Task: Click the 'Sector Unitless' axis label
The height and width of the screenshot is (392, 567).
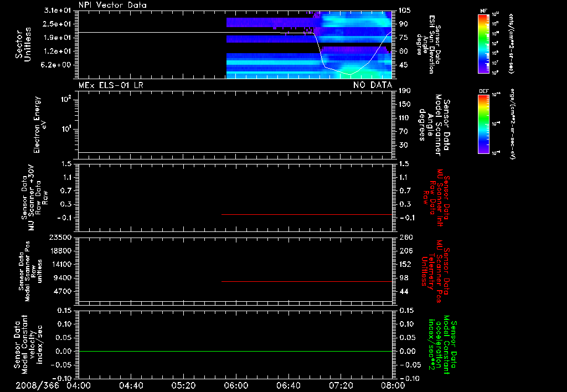Action: click(x=23, y=44)
